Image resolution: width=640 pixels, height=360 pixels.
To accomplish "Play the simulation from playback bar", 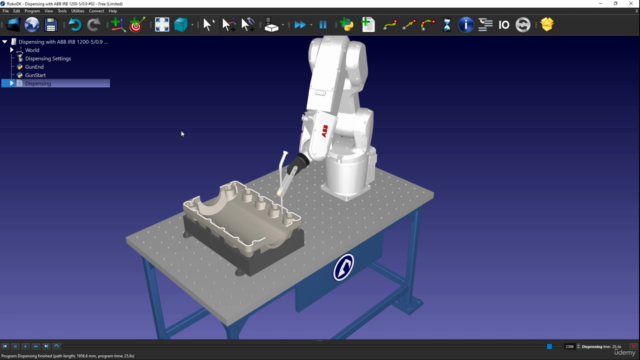I will pyautogui.click(x=25, y=346).
